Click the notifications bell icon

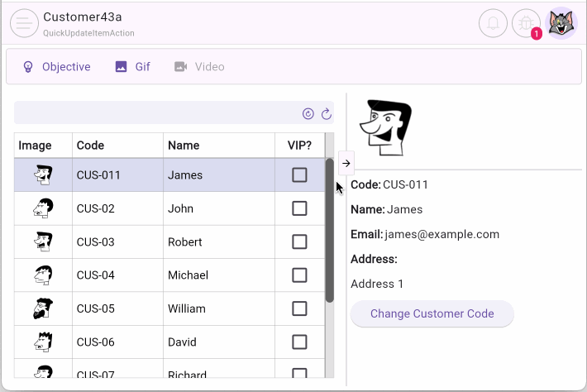493,23
